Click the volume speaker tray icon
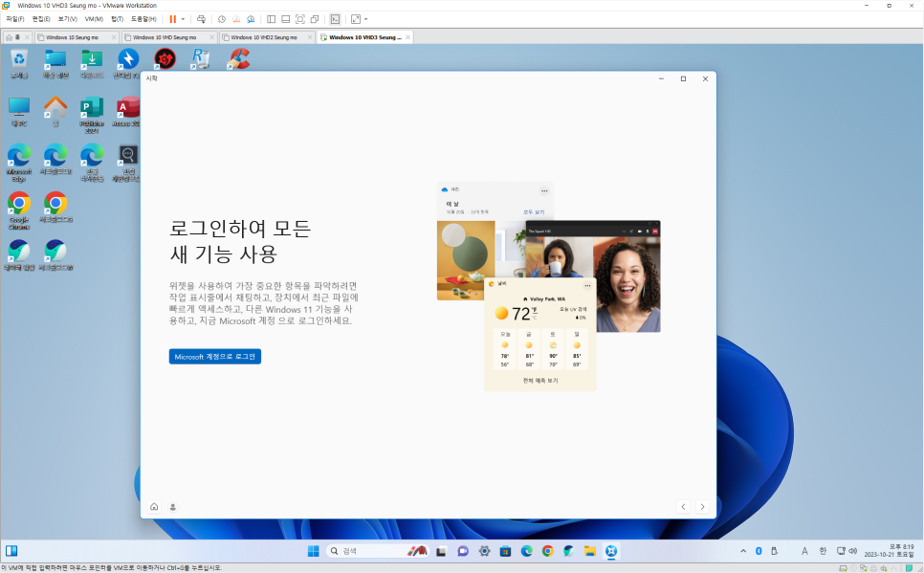Screen dimensions: 924x573 852,551
